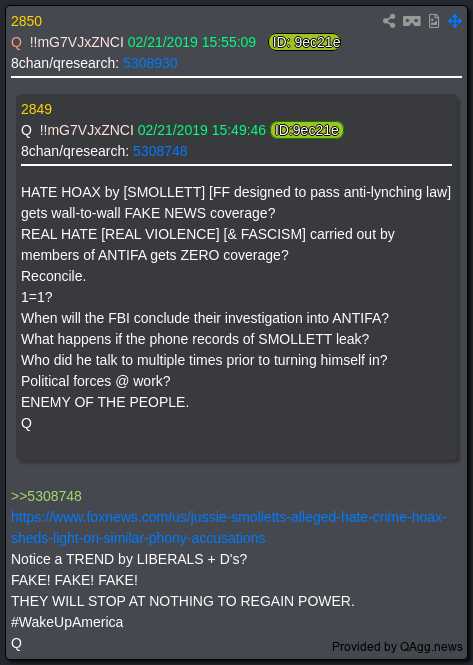Click the document page icon
The image size is (473, 665).
pos(434,21)
